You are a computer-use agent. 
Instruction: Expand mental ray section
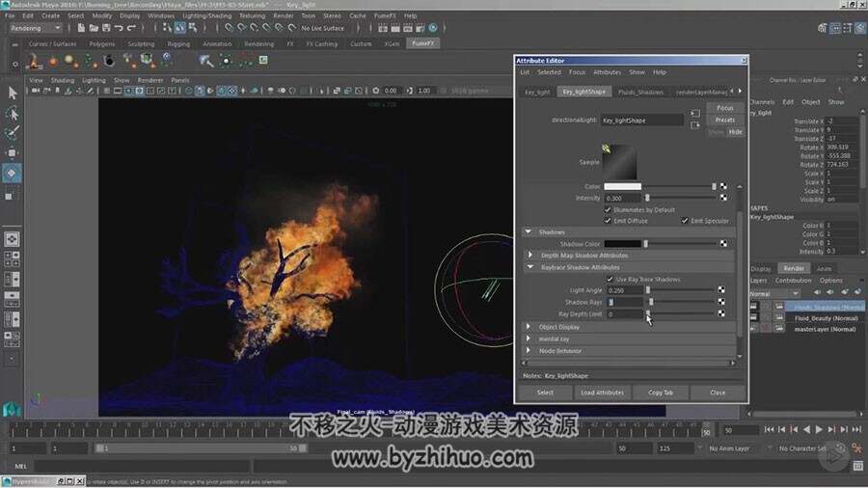coord(529,339)
